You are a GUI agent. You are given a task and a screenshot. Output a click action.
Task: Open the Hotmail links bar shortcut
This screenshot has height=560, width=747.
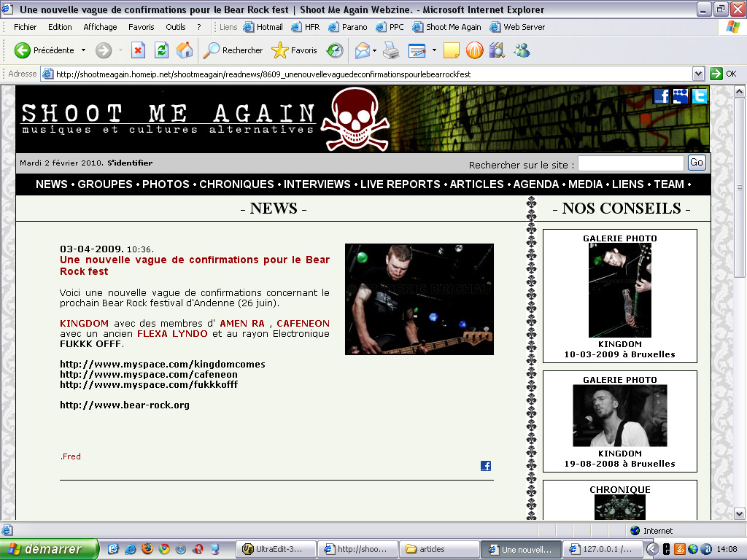pyautogui.click(x=263, y=27)
